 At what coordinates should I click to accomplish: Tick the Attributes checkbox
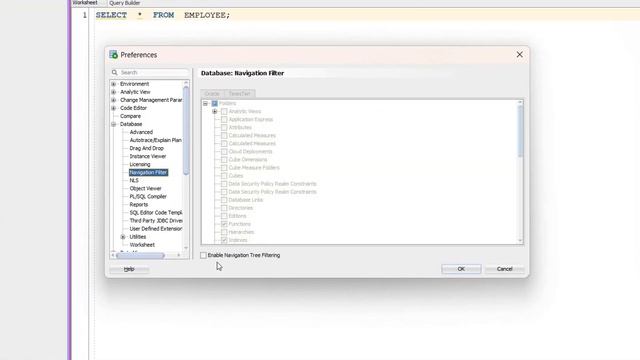pos(224,127)
